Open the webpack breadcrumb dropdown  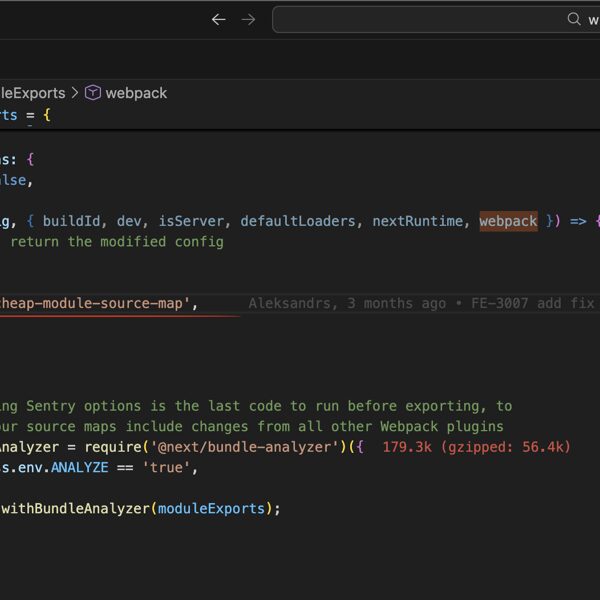pyautogui.click(x=136, y=93)
